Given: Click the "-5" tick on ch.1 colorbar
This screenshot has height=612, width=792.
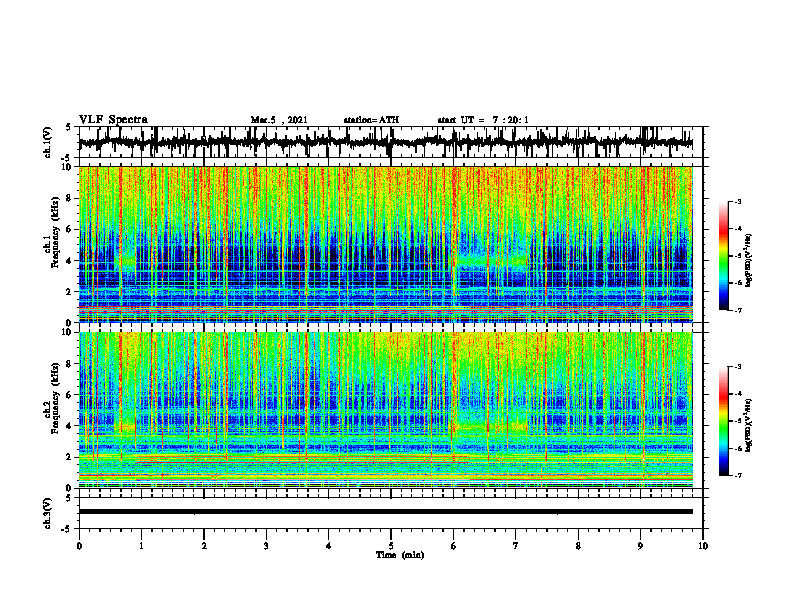Looking at the screenshot, I should point(738,256).
